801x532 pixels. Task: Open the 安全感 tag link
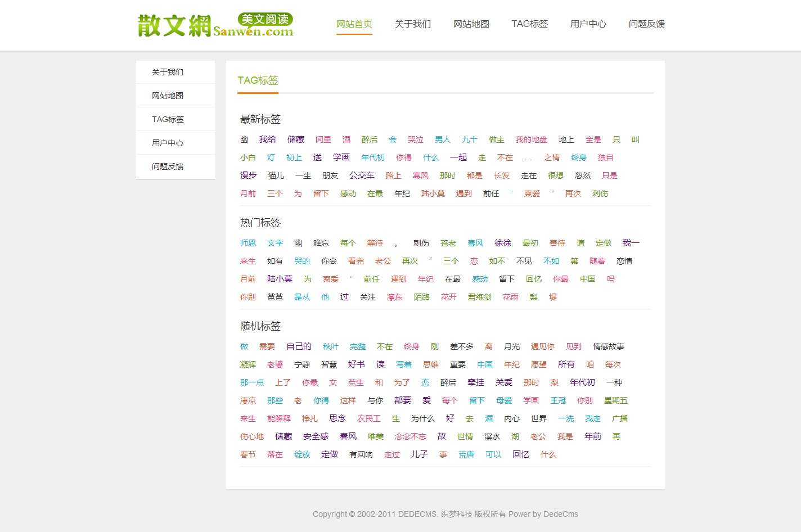pos(316,436)
